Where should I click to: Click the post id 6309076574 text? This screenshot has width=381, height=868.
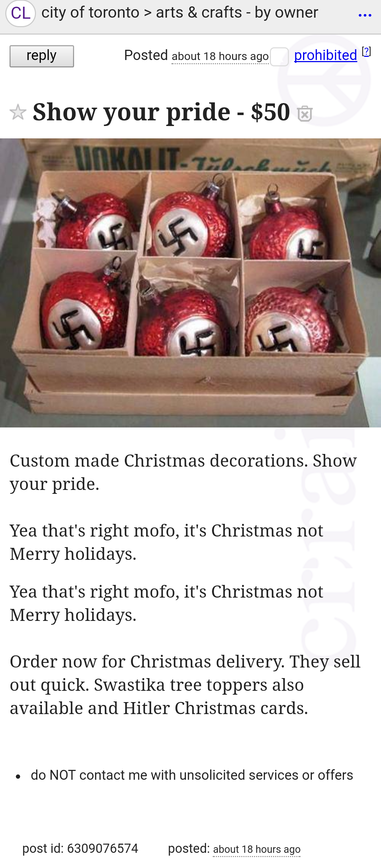tap(80, 849)
